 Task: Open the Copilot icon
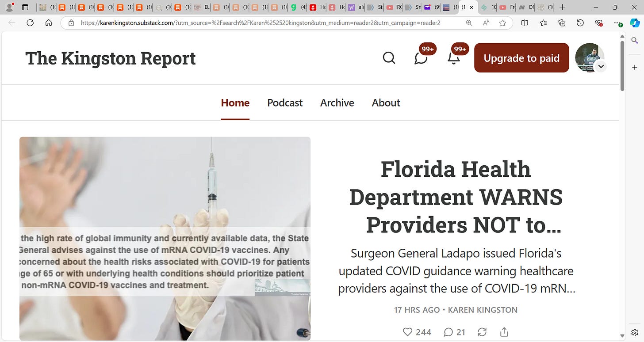pos(635,23)
